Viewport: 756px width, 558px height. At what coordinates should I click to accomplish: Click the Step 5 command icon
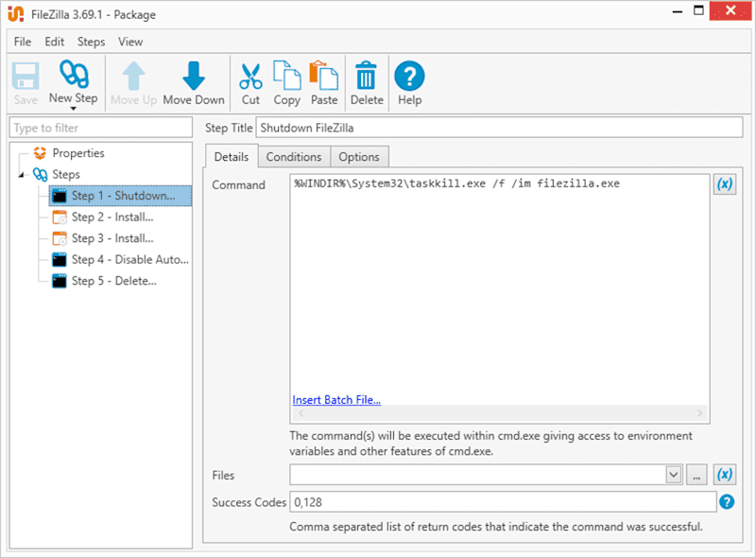[60, 281]
